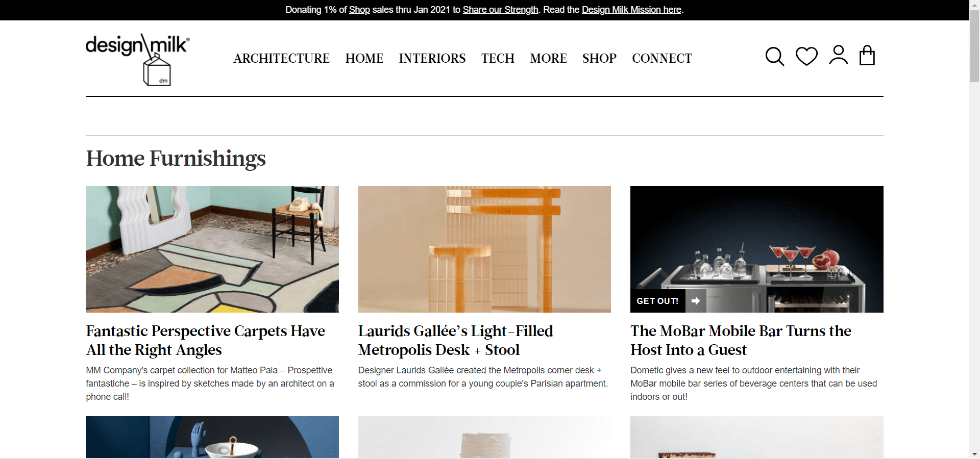The image size is (980, 459).
Task: Click the scrollbar down arrow
Action: point(974,454)
